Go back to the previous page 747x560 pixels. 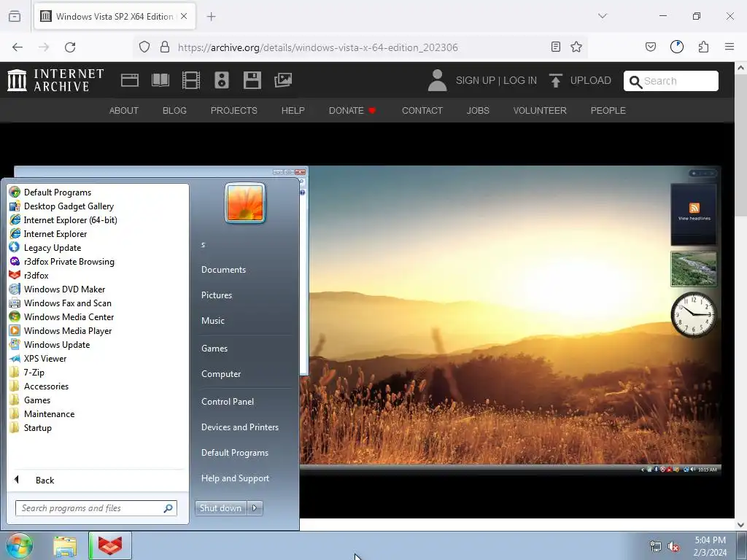click(18, 47)
